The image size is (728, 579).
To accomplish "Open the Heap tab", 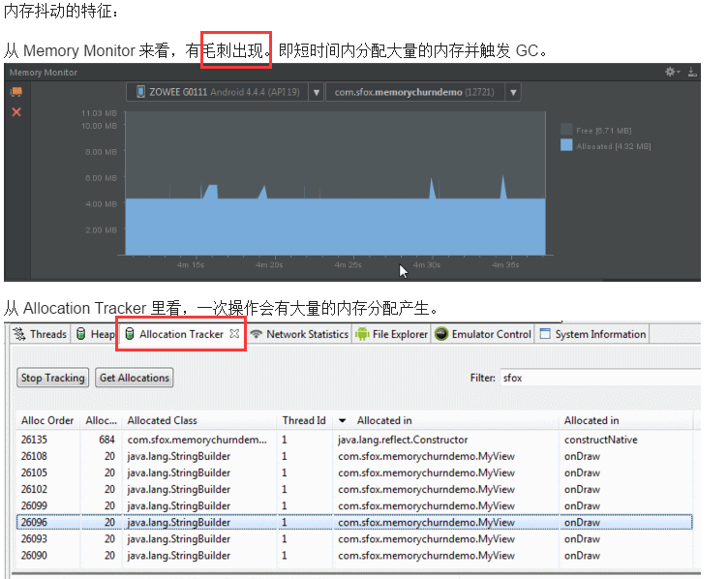I will click(95, 334).
